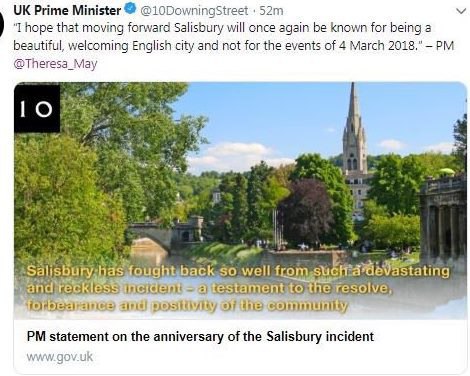Image resolution: width=470 pixels, height=376 pixels.
Task: Click the church spire in the photo
Action: tap(355, 128)
